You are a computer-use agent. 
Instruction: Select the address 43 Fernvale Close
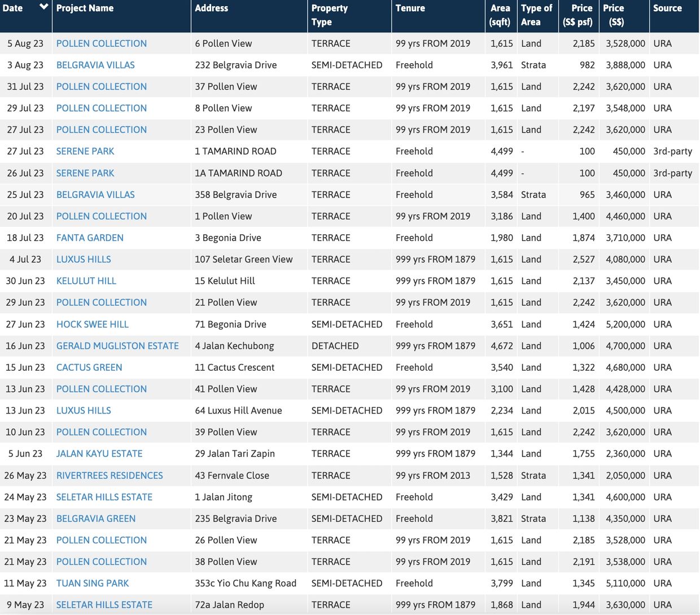[x=232, y=476]
